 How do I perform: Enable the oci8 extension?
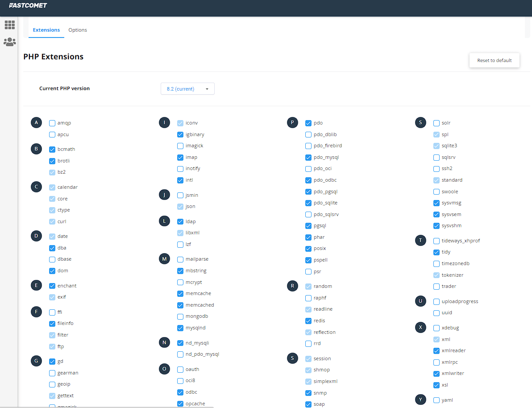180,381
